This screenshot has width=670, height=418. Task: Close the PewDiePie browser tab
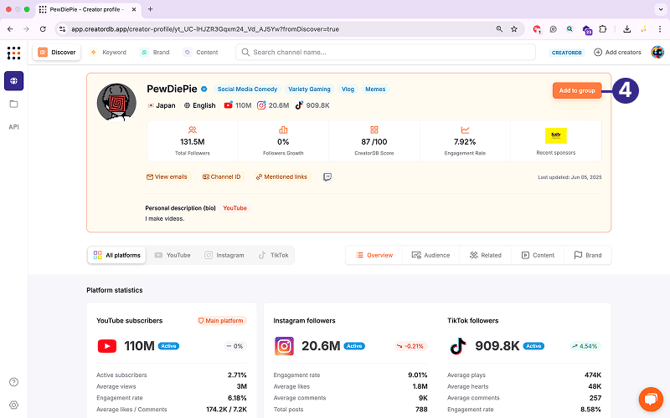tap(134, 9)
